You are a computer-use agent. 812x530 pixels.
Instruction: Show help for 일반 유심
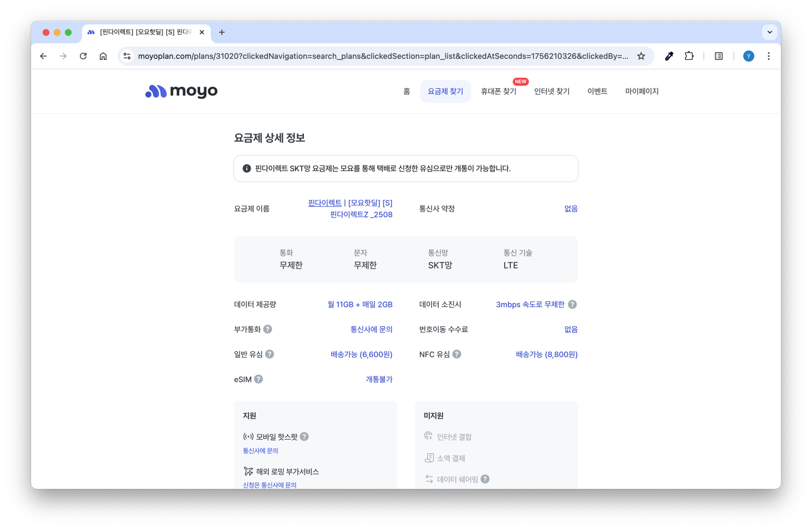tap(270, 354)
